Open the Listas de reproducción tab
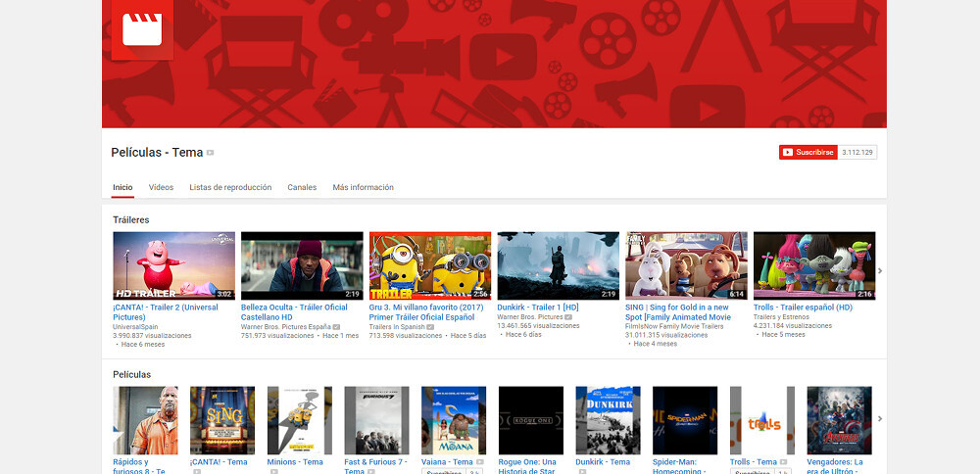The width and height of the screenshot is (980, 474). pos(230,187)
